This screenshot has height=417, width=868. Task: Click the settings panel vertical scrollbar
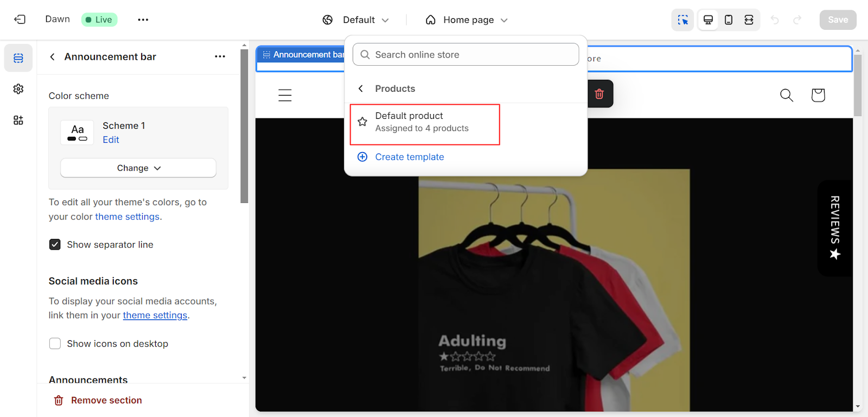coord(244,126)
